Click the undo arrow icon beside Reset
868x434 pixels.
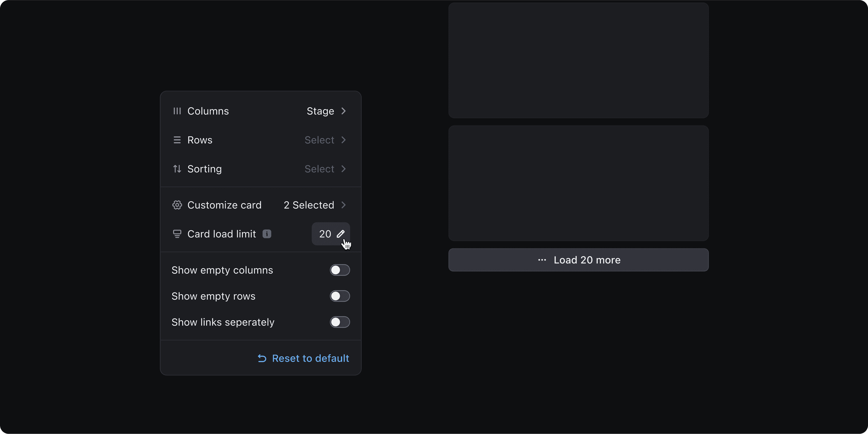(262, 358)
